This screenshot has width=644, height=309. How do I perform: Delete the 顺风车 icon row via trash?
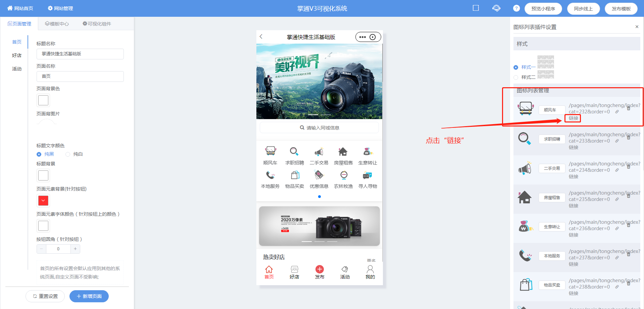(629, 108)
